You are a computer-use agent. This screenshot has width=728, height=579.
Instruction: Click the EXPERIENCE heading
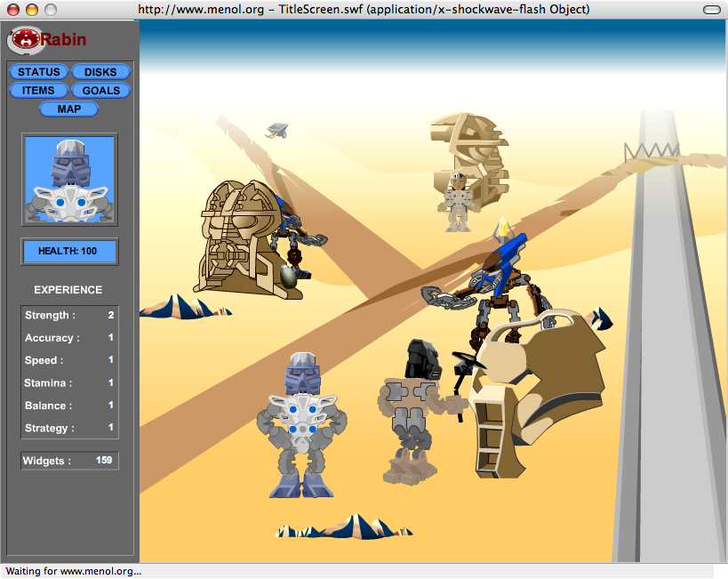(68, 290)
